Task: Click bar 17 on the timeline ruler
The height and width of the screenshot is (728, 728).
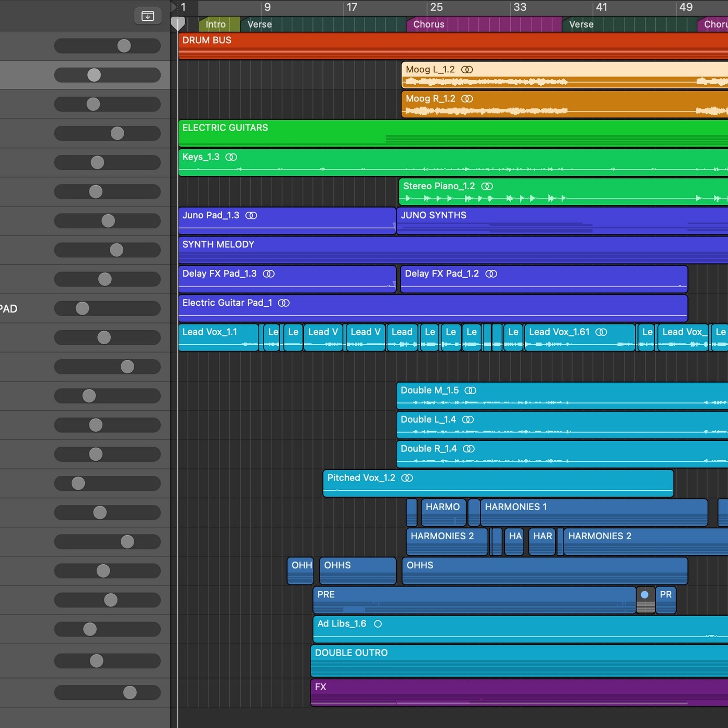Action: 352,7
